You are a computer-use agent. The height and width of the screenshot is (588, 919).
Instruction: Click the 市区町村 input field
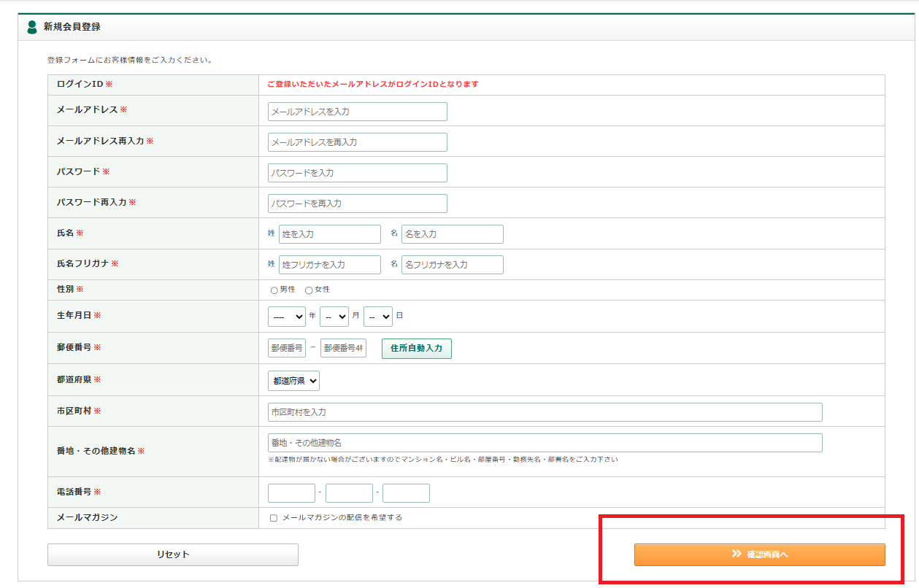tap(545, 412)
